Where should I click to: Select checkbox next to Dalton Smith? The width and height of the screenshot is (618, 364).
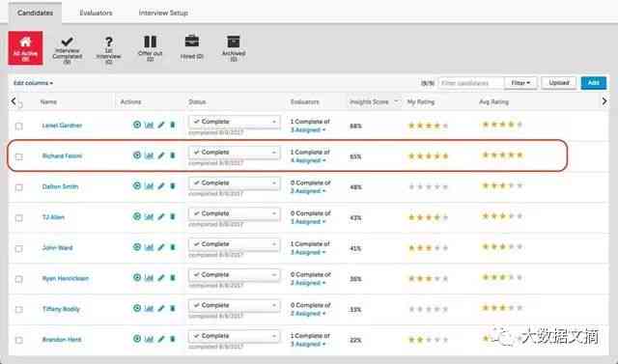point(19,187)
